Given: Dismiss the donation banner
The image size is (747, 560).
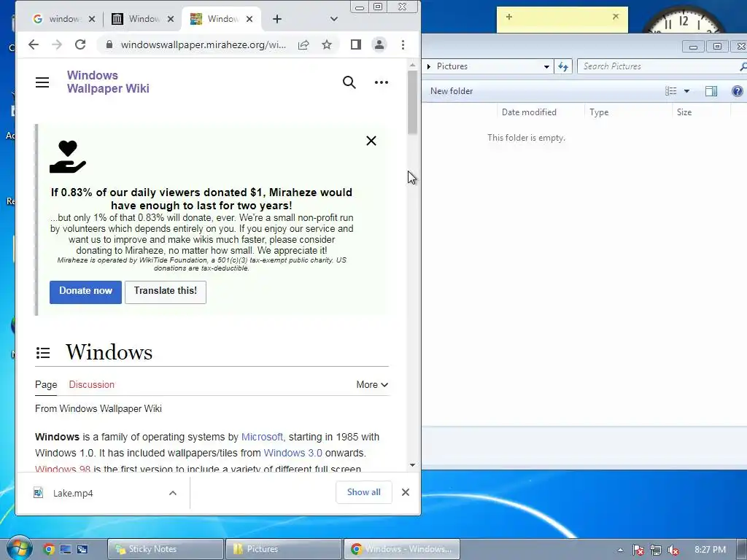Looking at the screenshot, I should 371,141.
